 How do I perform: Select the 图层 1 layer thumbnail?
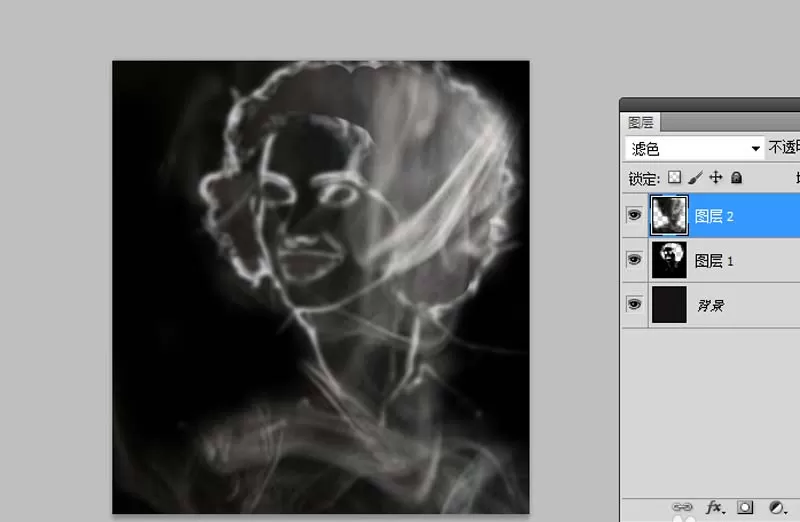pyautogui.click(x=669, y=260)
